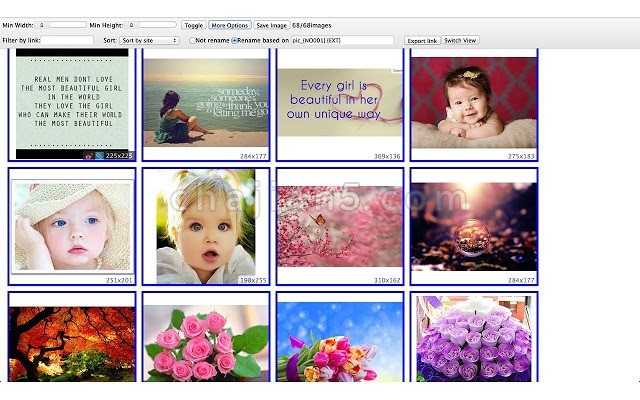Select the cherry blossom butterfly thumbnail

340,227
